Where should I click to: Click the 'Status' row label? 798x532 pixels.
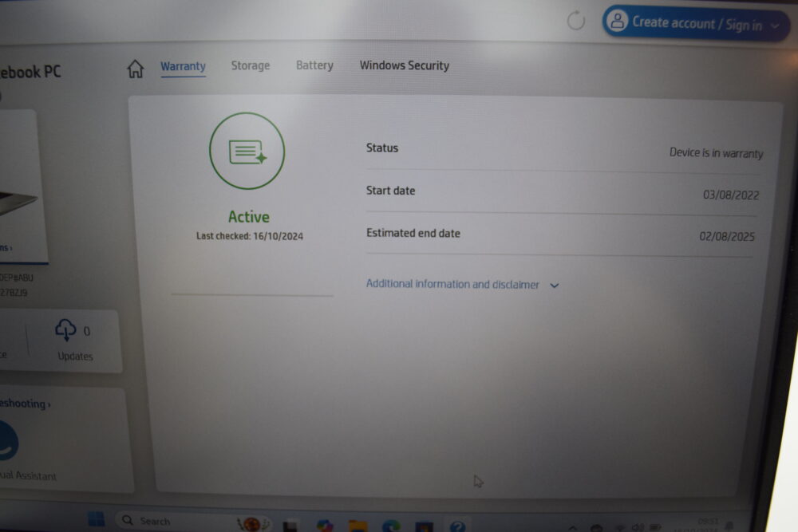point(382,148)
